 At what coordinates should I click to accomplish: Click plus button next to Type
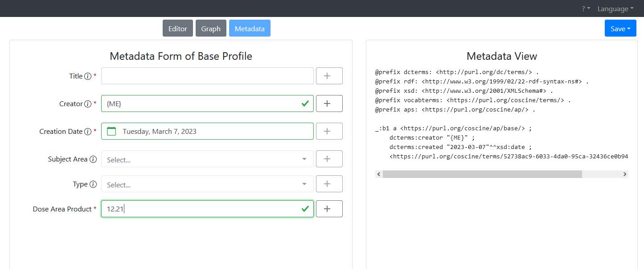tap(329, 184)
